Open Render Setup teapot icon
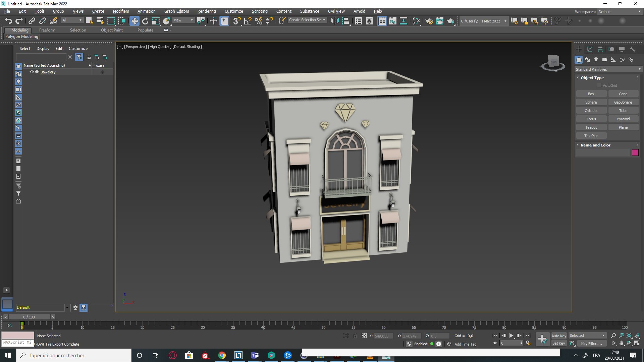Viewport: 644px width, 362px height. pos(429,21)
